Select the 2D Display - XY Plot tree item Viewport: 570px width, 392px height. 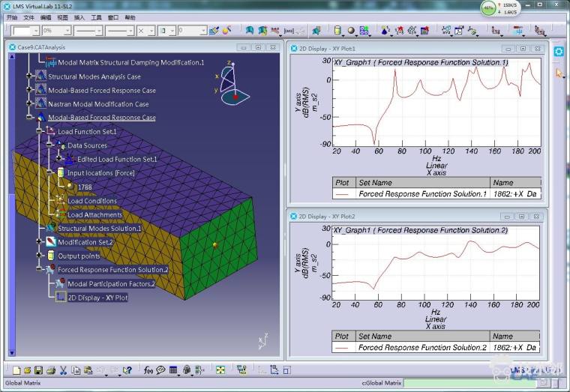click(x=97, y=298)
